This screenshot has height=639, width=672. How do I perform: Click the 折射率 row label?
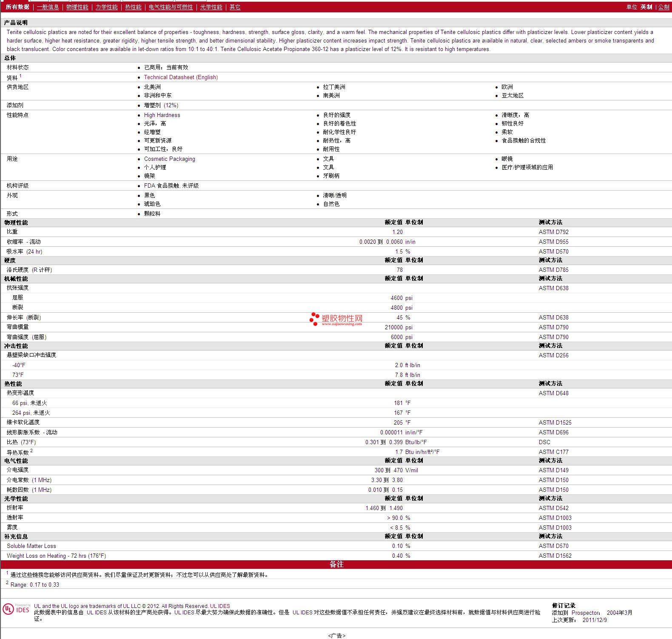pyautogui.click(x=15, y=508)
